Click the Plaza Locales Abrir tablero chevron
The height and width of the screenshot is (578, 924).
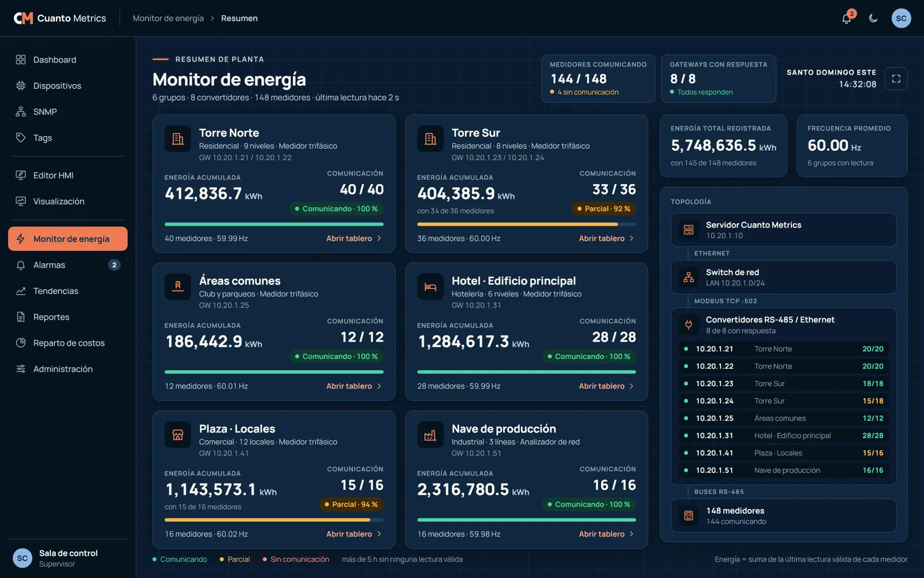(379, 534)
